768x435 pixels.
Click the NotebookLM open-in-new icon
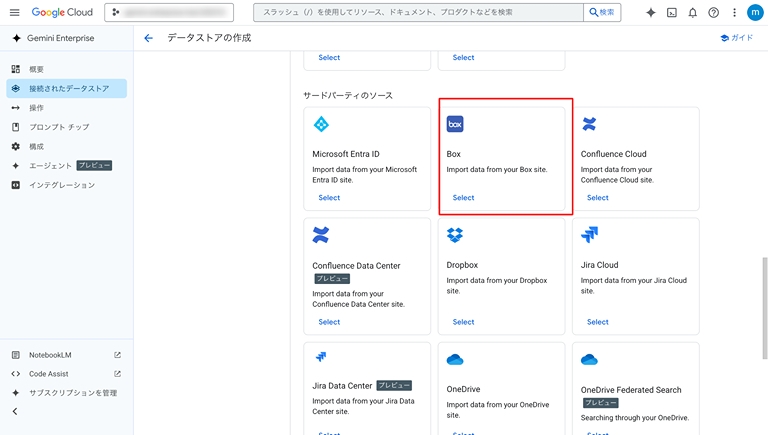[118, 355]
